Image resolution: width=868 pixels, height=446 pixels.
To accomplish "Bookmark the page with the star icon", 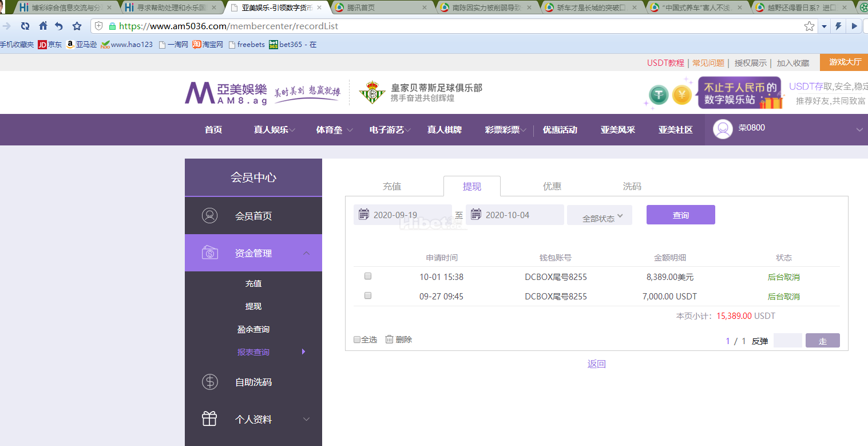I will click(x=809, y=26).
